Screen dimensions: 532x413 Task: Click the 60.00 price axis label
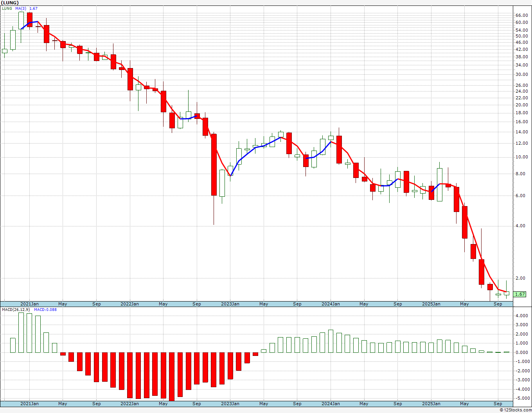tap(521, 22)
